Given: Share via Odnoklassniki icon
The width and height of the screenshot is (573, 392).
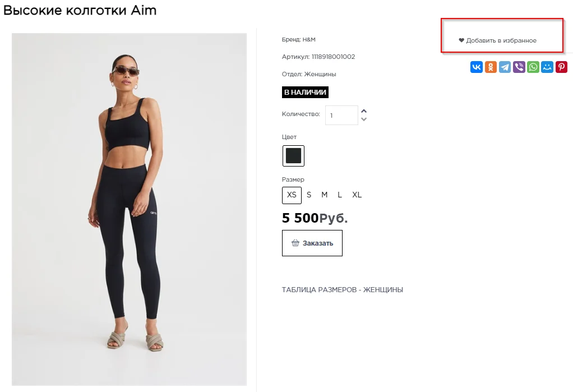Looking at the screenshot, I should coord(491,67).
